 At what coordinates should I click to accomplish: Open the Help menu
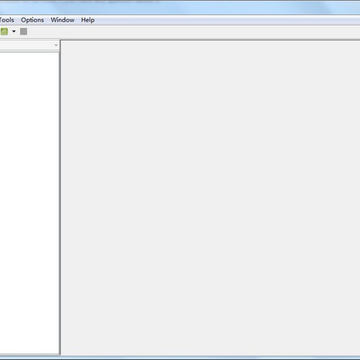click(x=88, y=20)
